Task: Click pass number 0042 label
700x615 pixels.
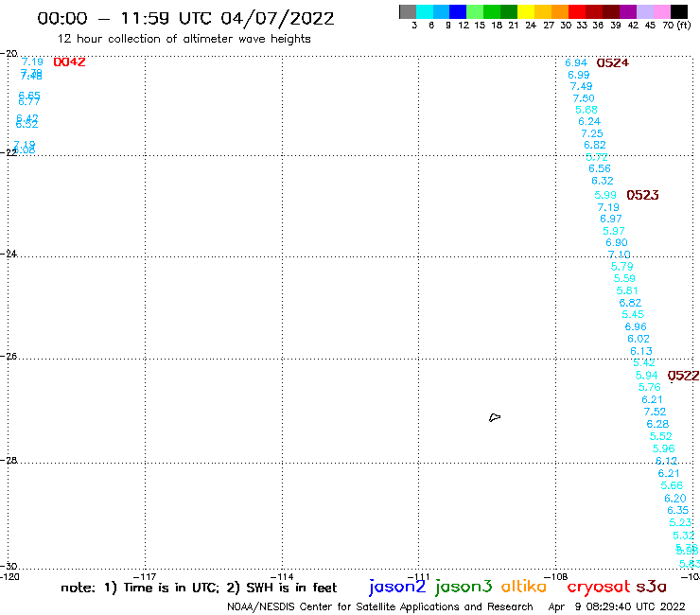Action: pyautogui.click(x=69, y=62)
